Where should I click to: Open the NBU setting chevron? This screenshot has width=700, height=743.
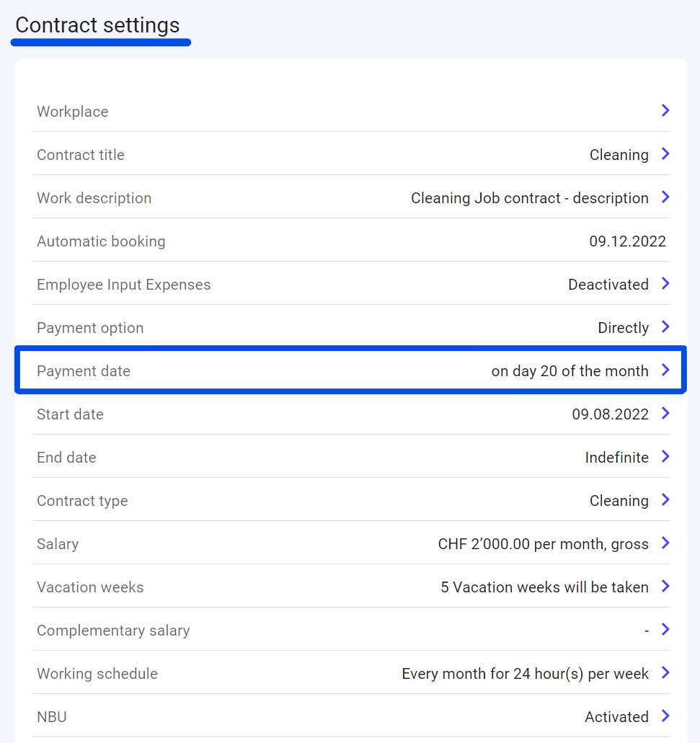click(665, 716)
